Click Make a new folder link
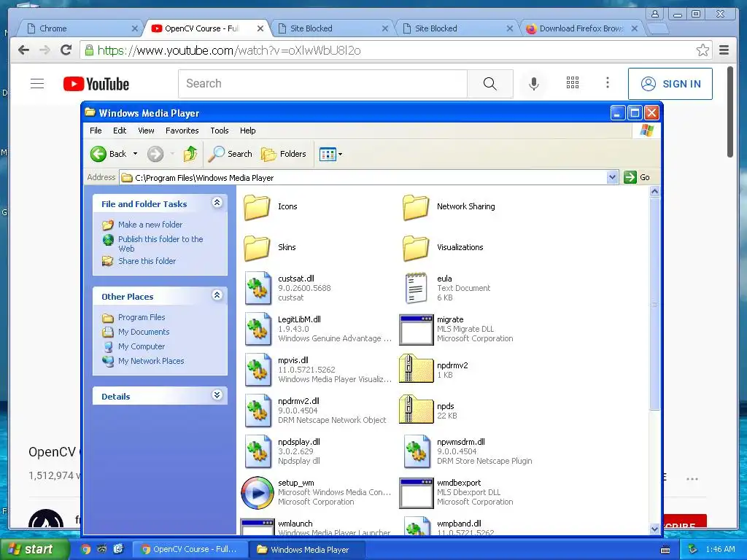The height and width of the screenshot is (560, 747). [x=150, y=225]
